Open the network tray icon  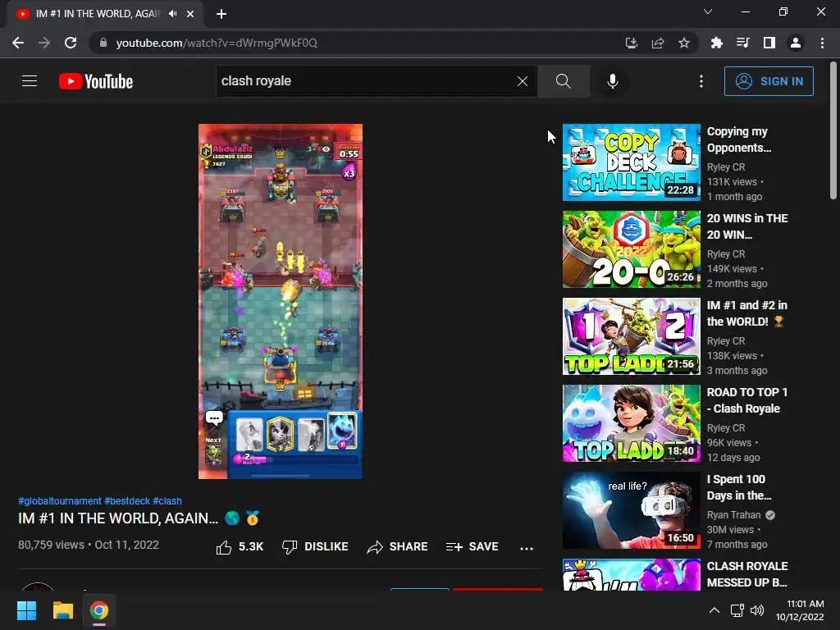pos(737,610)
